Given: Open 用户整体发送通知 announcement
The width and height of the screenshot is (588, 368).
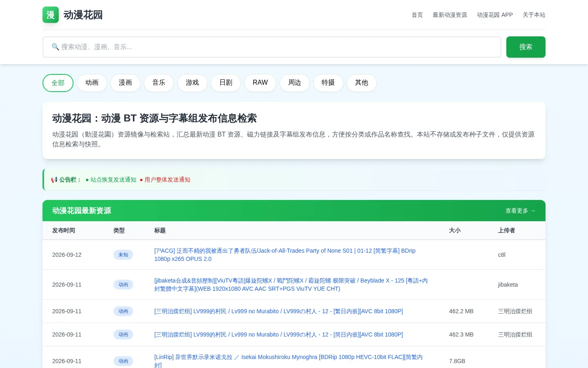Looking at the screenshot, I should (165, 180).
